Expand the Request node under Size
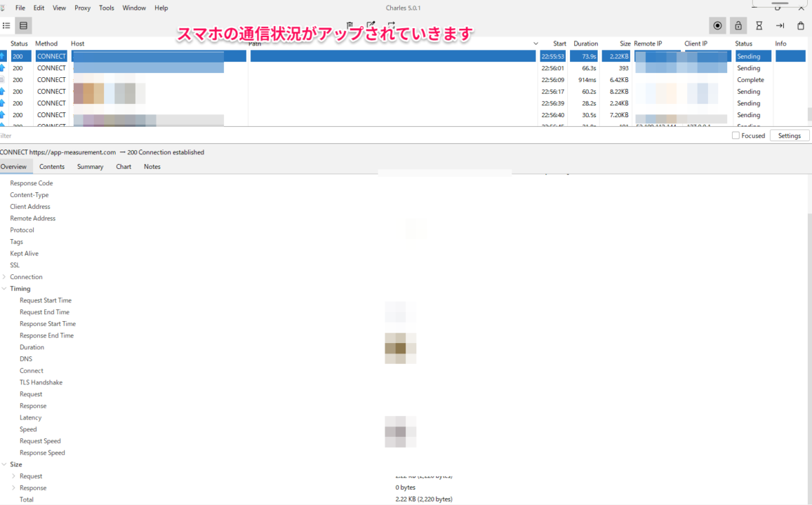This screenshot has height=505, width=812. (13, 476)
